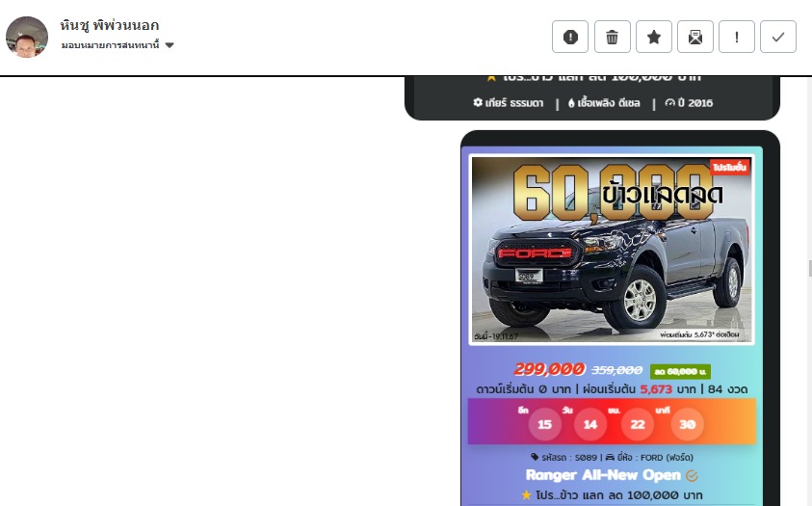Click the countdown minutes circle showing 22

(x=638, y=425)
